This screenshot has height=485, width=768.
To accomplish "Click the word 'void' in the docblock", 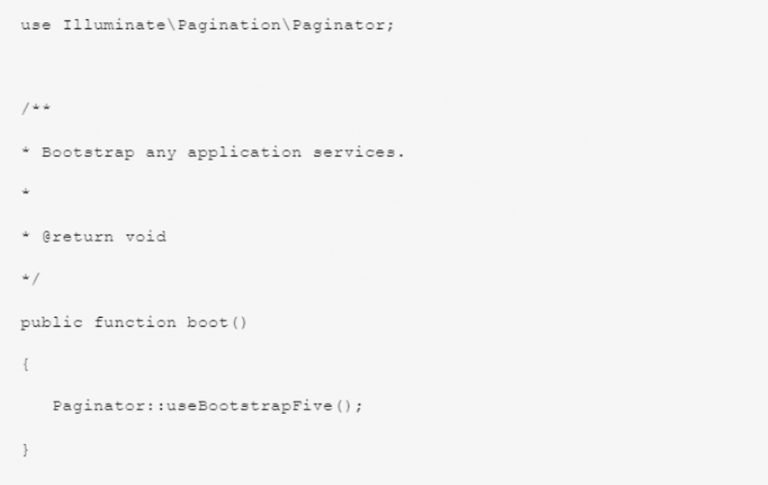I will (x=145, y=237).
